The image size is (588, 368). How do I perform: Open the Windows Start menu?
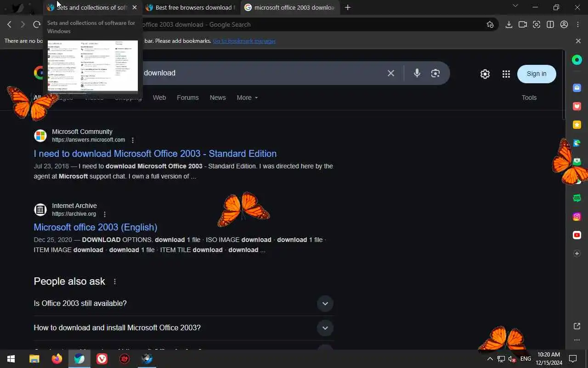pos(11,359)
